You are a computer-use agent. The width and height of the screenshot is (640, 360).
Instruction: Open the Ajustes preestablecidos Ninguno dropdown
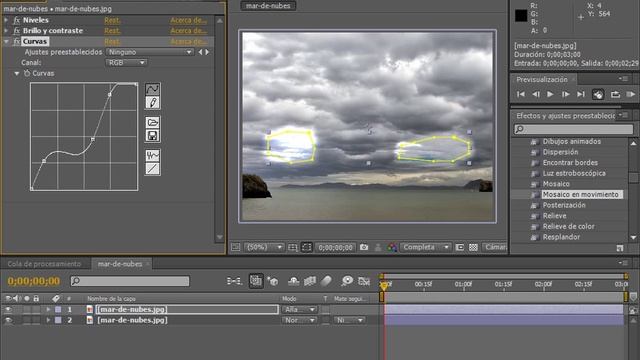point(149,52)
